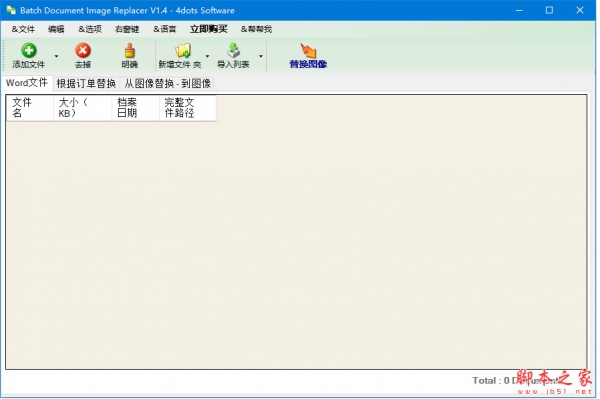Minimize the Batch Document Image Replacer window

pyautogui.click(x=519, y=10)
